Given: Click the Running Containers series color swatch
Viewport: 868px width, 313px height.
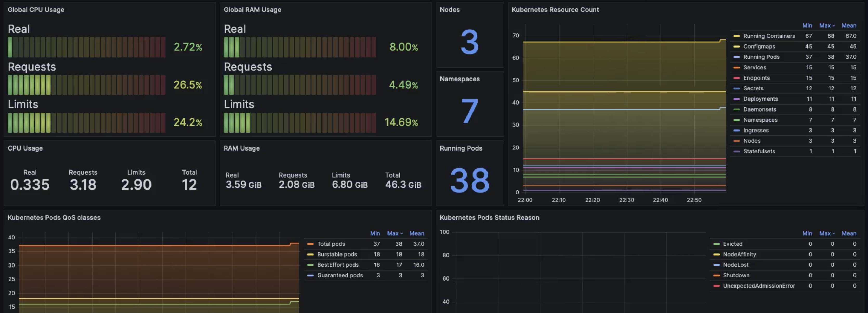Looking at the screenshot, I should (737, 36).
